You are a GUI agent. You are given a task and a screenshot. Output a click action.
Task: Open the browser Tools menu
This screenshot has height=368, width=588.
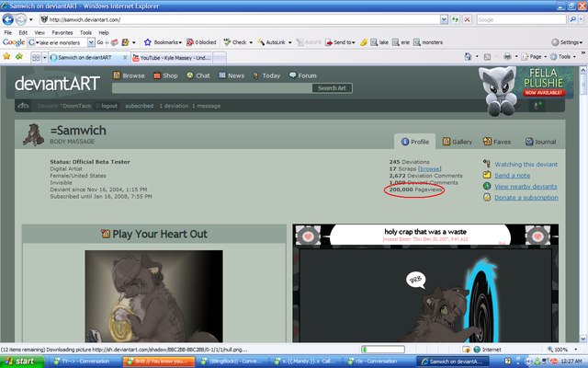coord(85,33)
